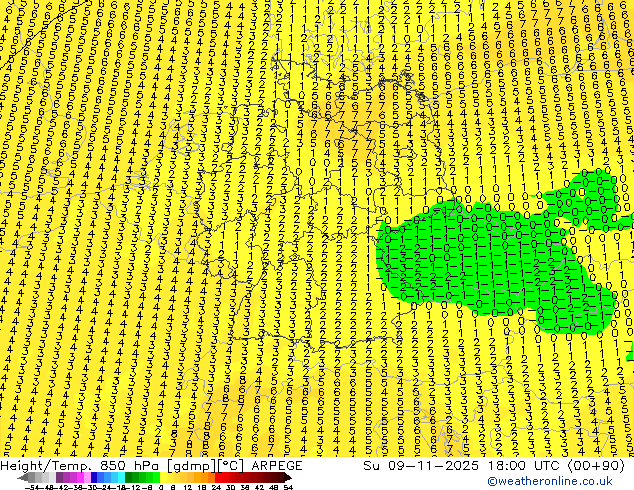Viewport: 634px width, 490px height.
Task: Click the 'ARPEGE' model name
Action: 277,465
